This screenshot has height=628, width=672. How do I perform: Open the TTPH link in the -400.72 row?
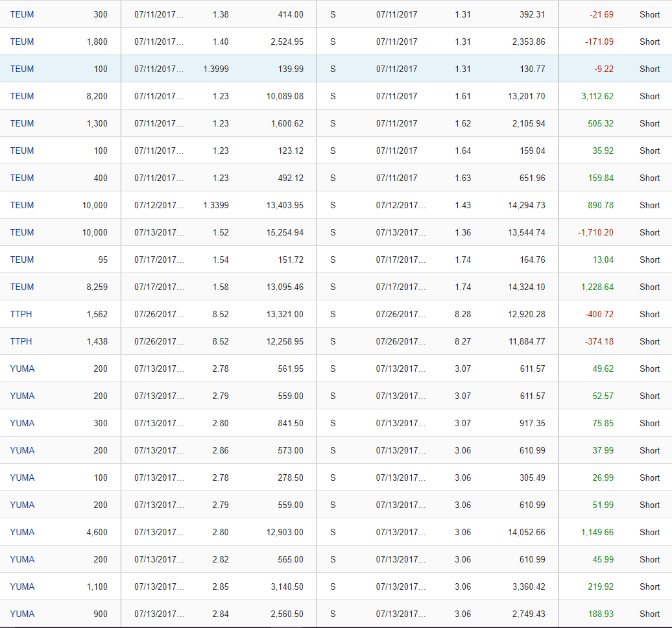click(x=21, y=314)
